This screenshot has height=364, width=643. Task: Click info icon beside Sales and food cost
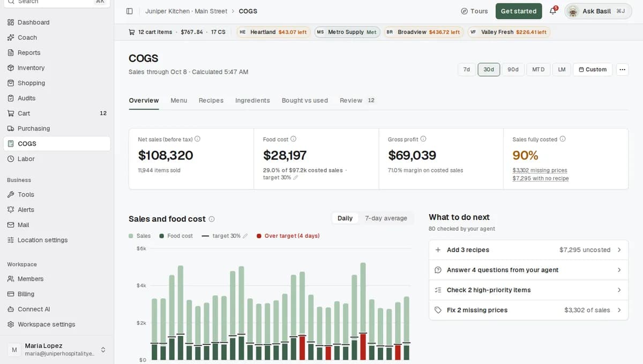click(x=212, y=219)
